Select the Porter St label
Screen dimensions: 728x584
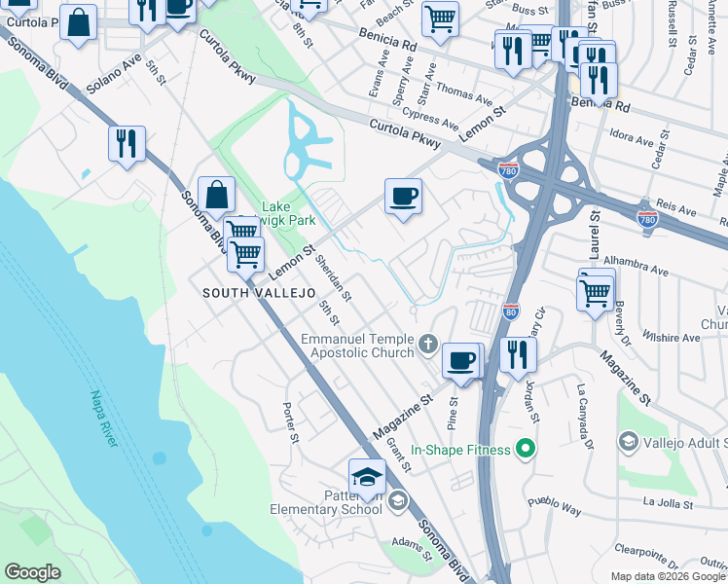[290, 422]
